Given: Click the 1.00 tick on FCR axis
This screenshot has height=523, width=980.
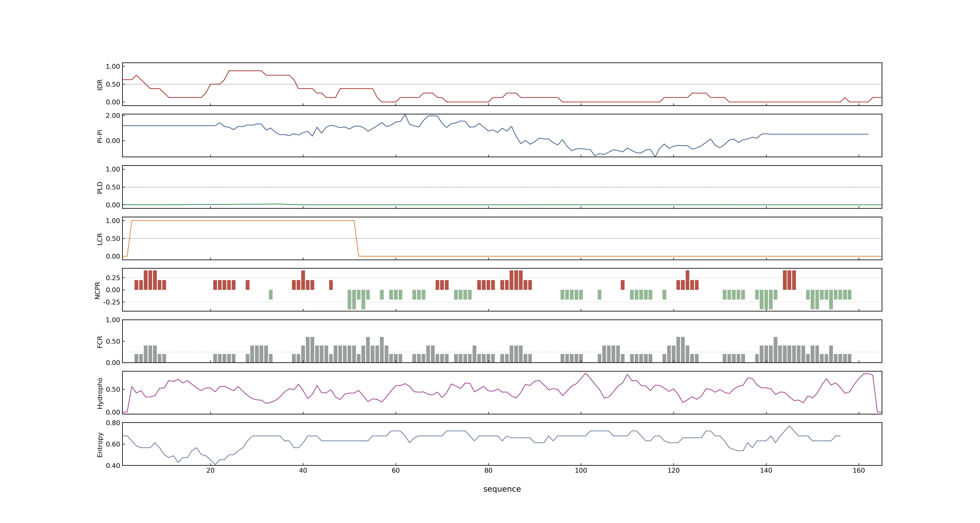Looking at the screenshot, I should (x=113, y=320).
